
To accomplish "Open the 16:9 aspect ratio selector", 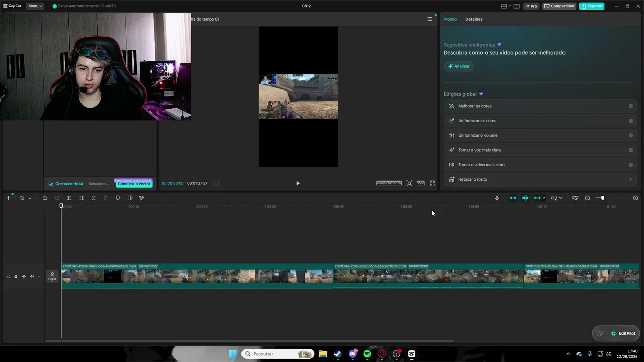I will coord(420,183).
